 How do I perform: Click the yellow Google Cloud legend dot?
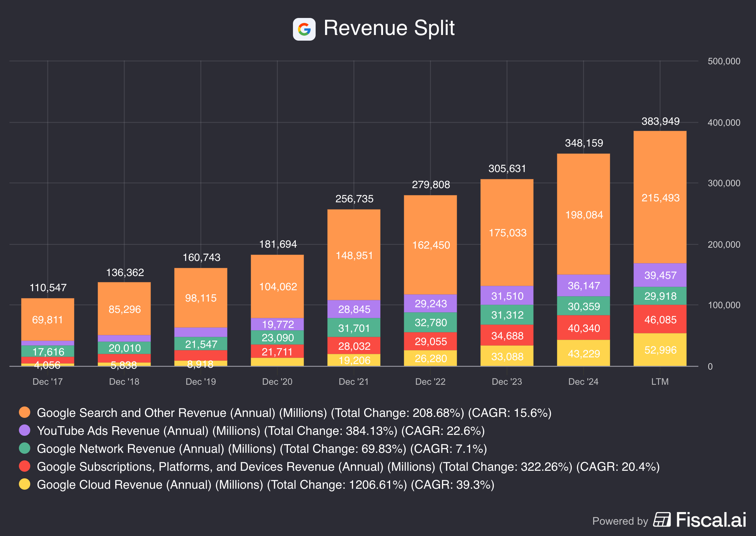(x=25, y=484)
